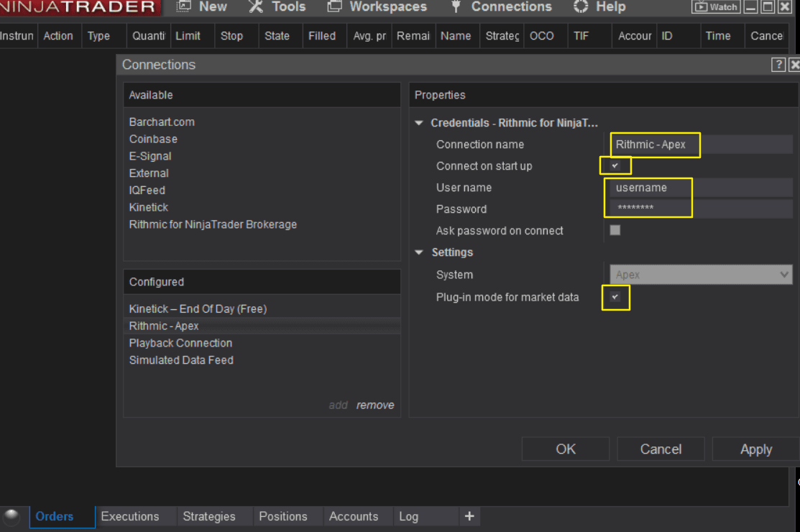Open the Workspaces menu
The height and width of the screenshot is (532, 800).
point(377,6)
